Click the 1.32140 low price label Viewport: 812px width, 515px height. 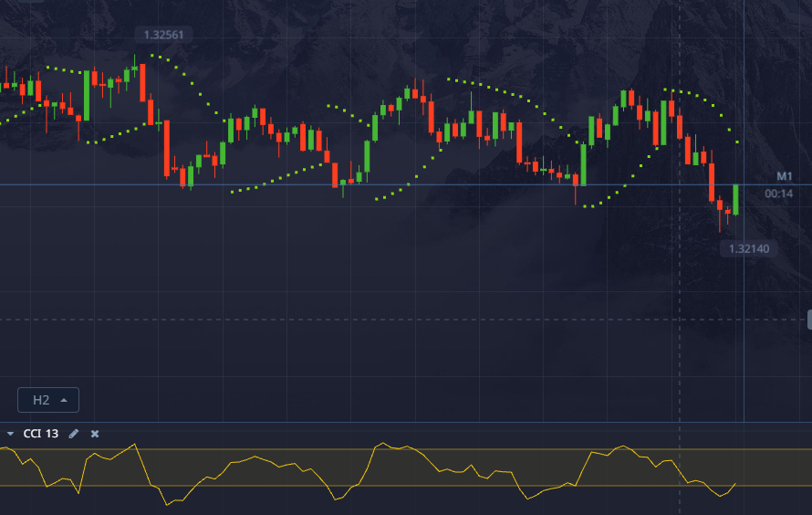coord(749,248)
